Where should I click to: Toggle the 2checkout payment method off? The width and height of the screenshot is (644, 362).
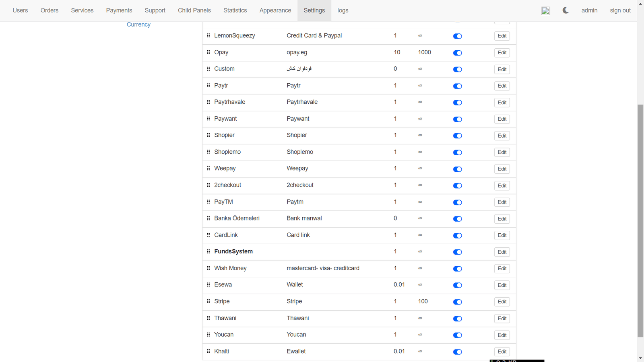click(x=457, y=186)
